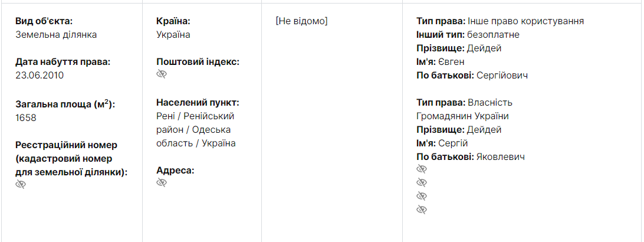This screenshot has height=242, width=644.
Task: Click the Громадянин України text
Action: (x=462, y=116)
